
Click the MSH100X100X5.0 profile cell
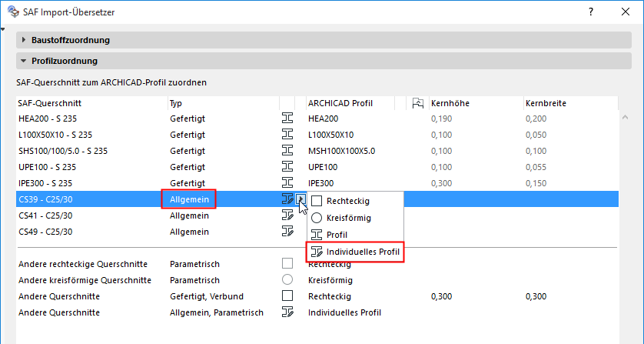coord(341,151)
